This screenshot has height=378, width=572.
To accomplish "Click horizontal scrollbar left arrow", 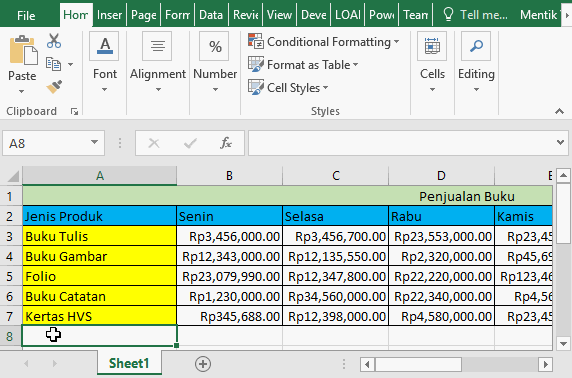I will click(367, 364).
